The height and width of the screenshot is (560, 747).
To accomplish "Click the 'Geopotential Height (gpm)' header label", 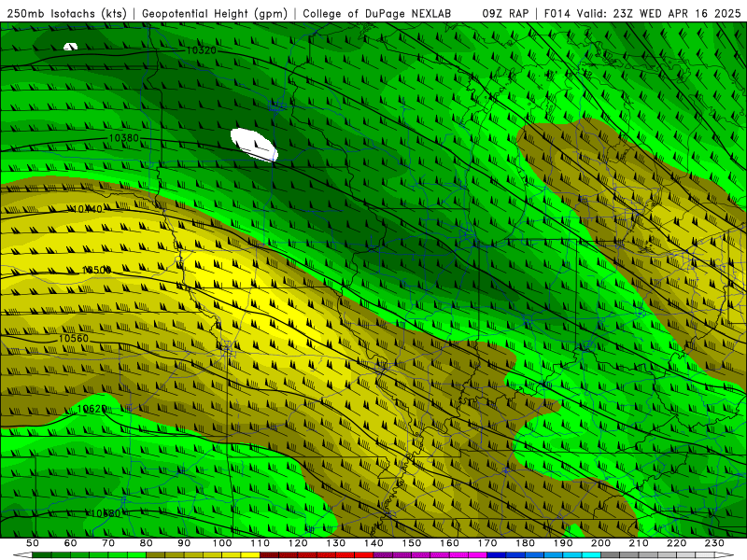I will (215, 14).
